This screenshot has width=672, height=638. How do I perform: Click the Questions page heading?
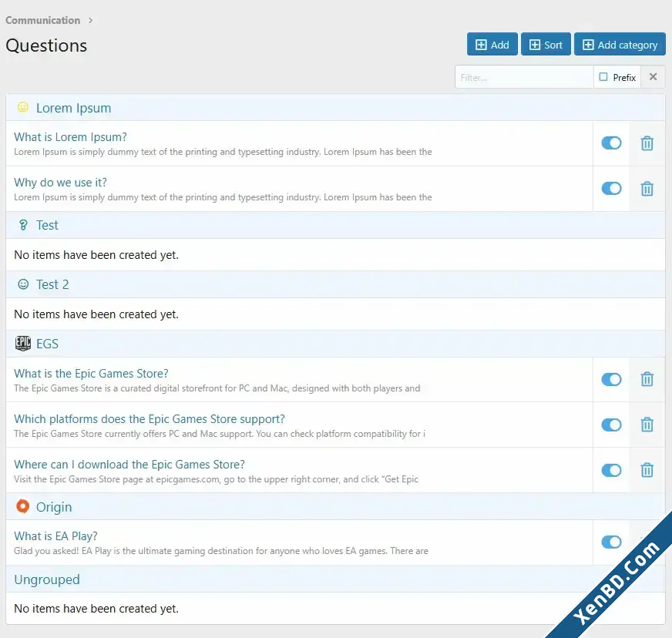pyautogui.click(x=46, y=45)
